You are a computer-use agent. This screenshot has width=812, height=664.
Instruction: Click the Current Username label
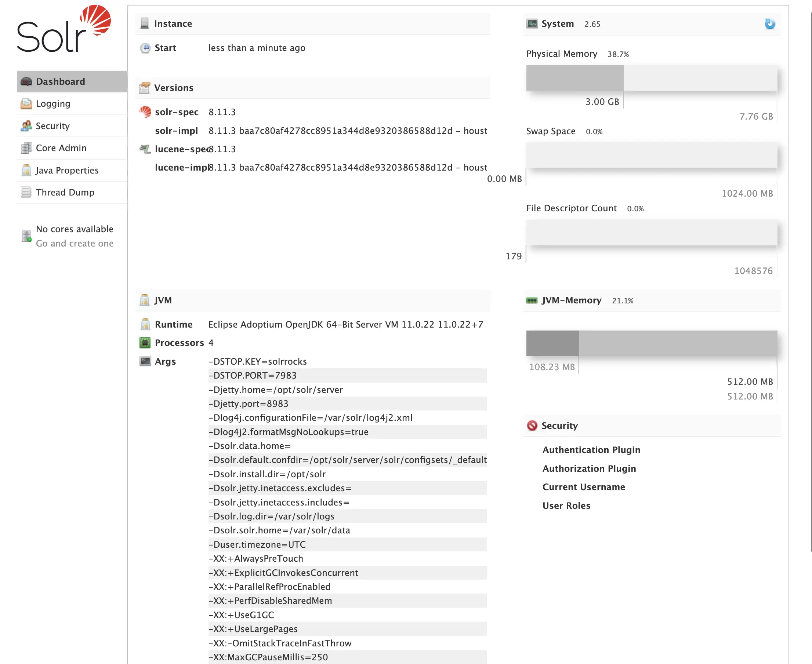click(x=584, y=487)
